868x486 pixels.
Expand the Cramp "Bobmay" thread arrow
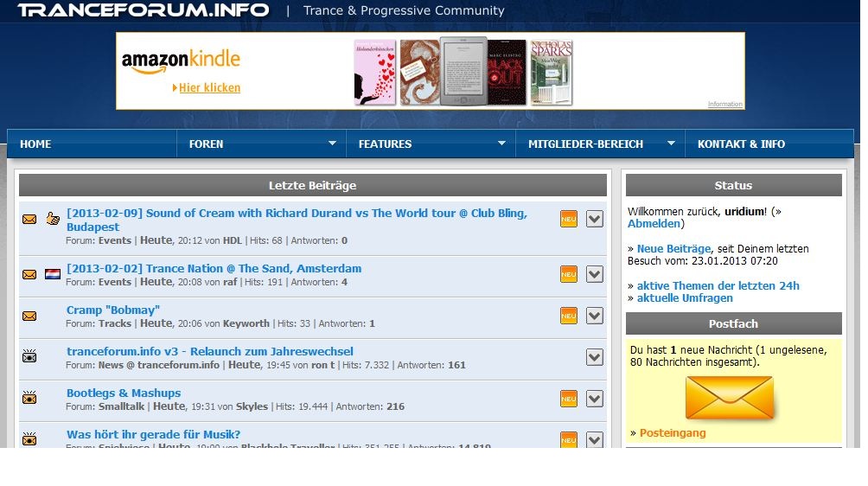[x=594, y=316]
